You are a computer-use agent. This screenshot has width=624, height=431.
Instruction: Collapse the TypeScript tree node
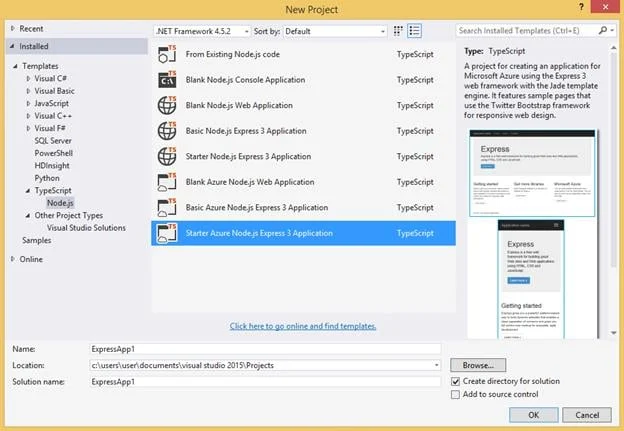27,191
